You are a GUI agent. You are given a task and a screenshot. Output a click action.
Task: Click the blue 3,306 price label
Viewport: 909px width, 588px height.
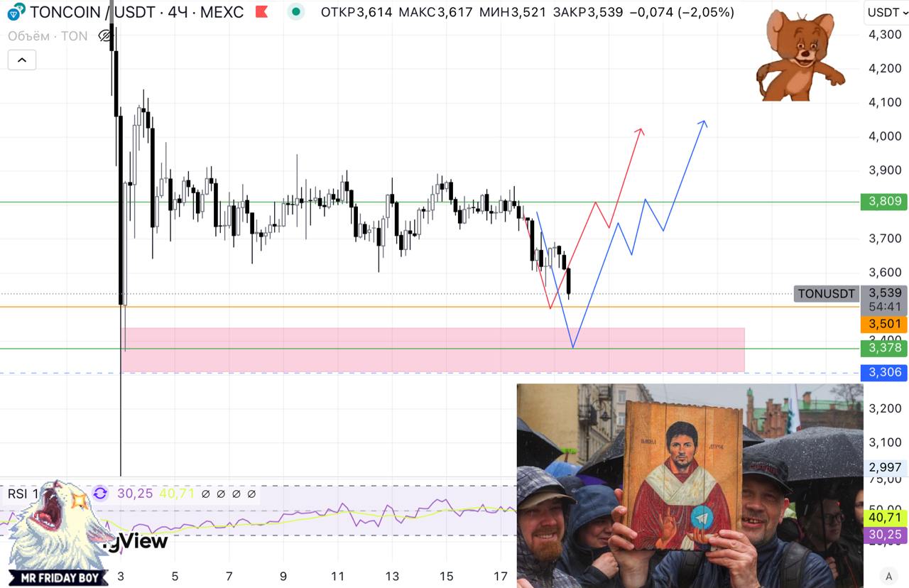coord(884,373)
